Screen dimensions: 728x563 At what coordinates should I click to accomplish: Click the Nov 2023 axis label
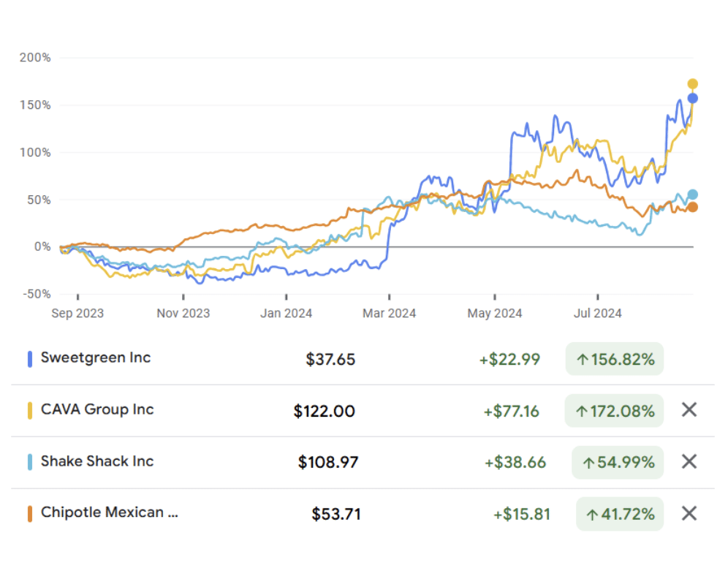183,313
